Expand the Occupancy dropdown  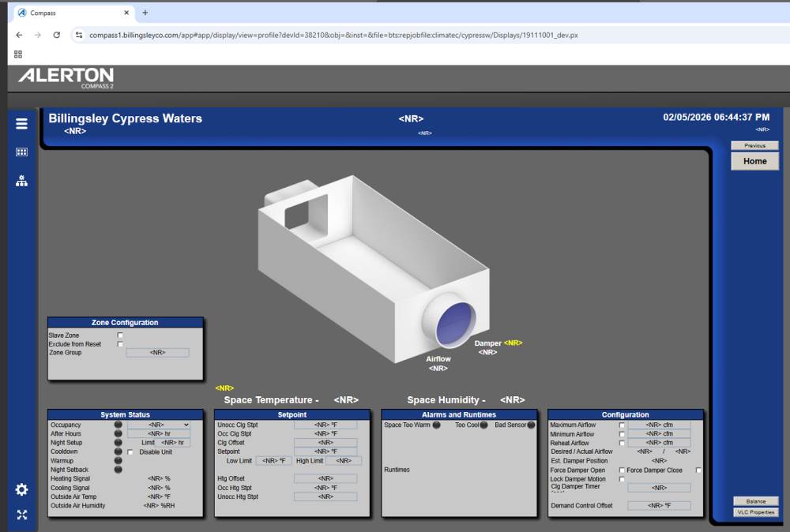coord(159,425)
